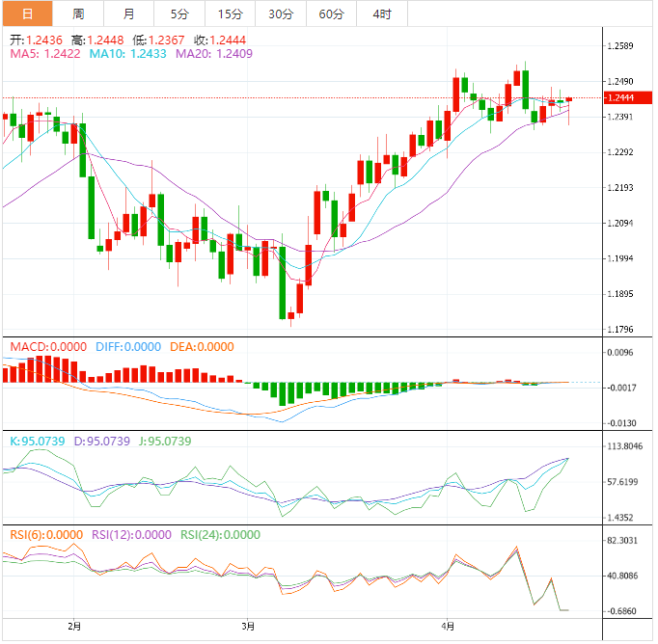Select the 周 weekly timeframe tab
The image size is (658, 644).
click(x=78, y=13)
